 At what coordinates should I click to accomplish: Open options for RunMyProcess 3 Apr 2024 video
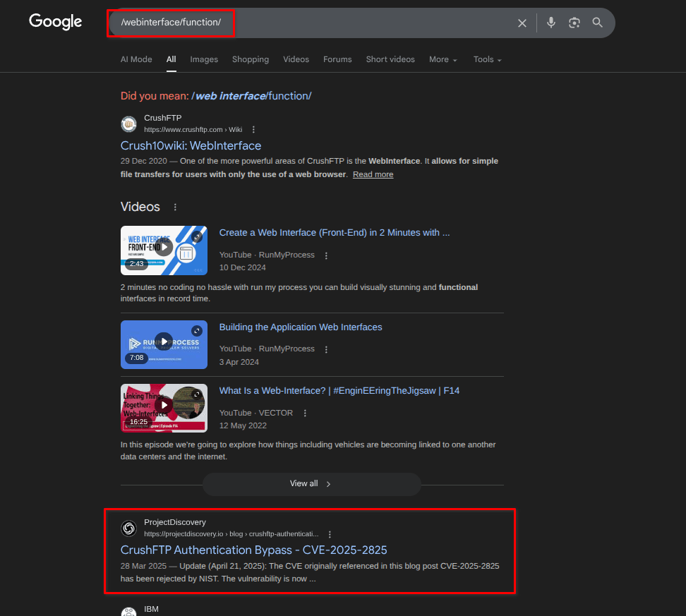326,349
